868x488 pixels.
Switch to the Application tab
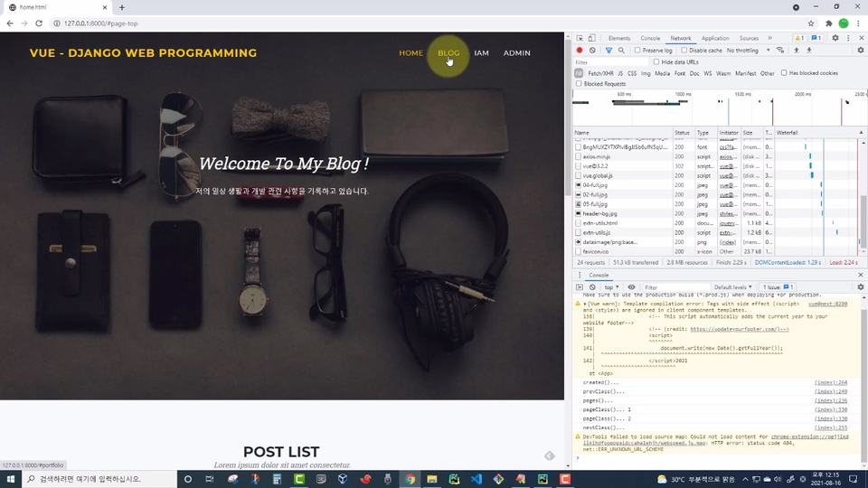(x=714, y=38)
